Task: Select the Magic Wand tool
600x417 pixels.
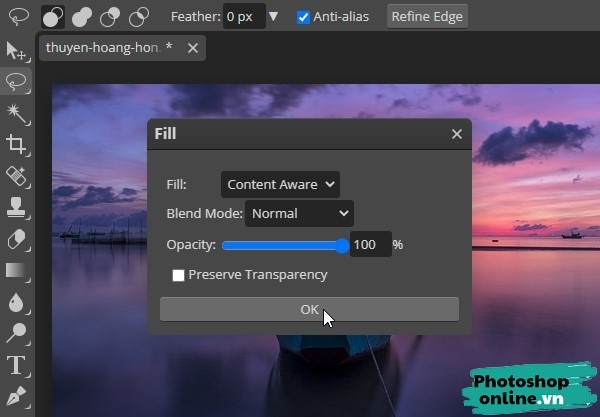Action: pos(16,112)
